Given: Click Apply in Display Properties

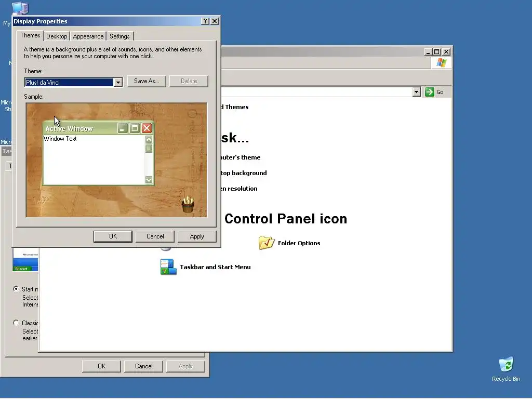Looking at the screenshot, I should [197, 236].
